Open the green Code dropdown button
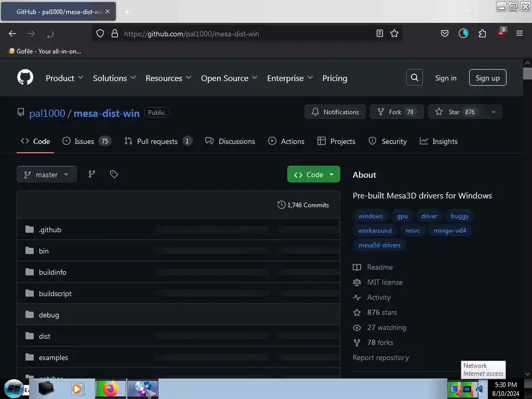 [x=313, y=175]
